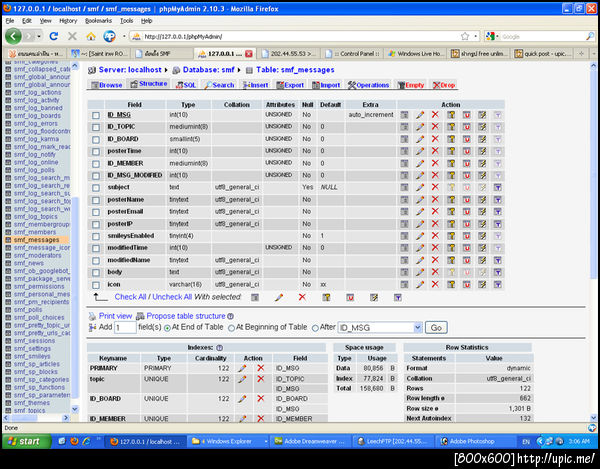Open the Operations tab
This screenshot has width=600, height=469.
[x=368, y=85]
